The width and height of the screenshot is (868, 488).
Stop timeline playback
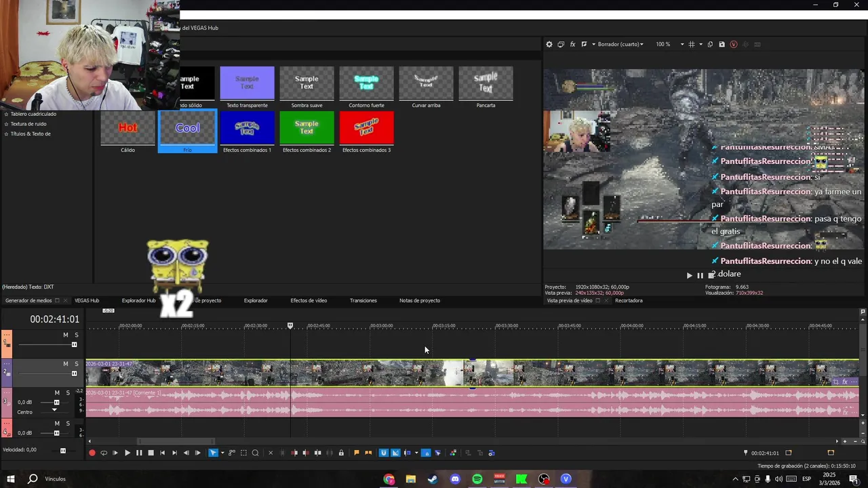(x=151, y=453)
